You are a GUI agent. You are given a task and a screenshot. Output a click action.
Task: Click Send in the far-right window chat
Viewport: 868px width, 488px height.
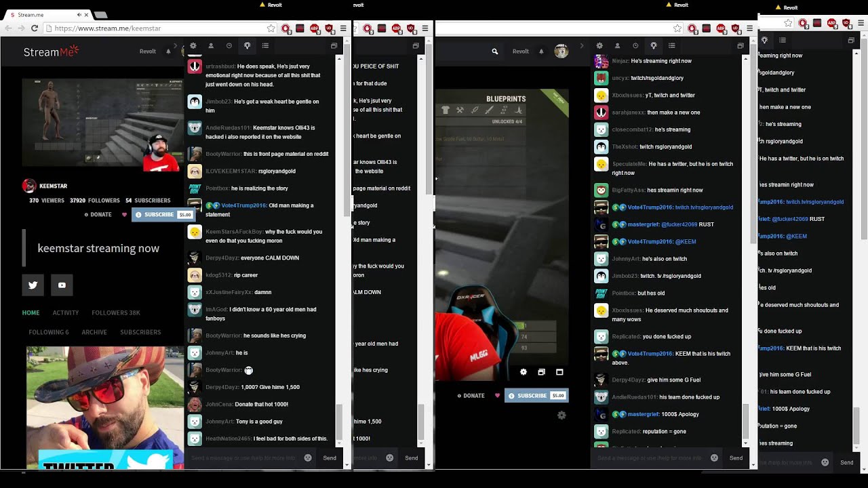[847, 463]
